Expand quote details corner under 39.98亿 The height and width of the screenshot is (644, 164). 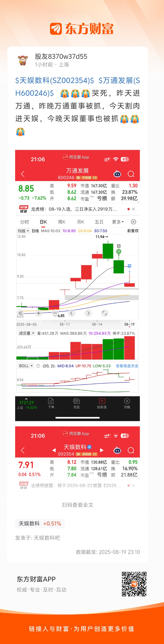pyautogui.click(x=138, y=202)
